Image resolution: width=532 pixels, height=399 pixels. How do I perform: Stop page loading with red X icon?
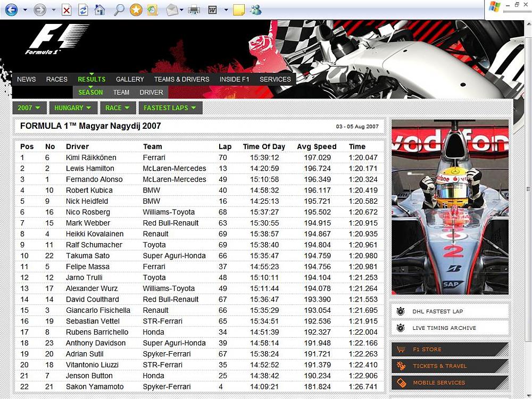[x=66, y=10]
